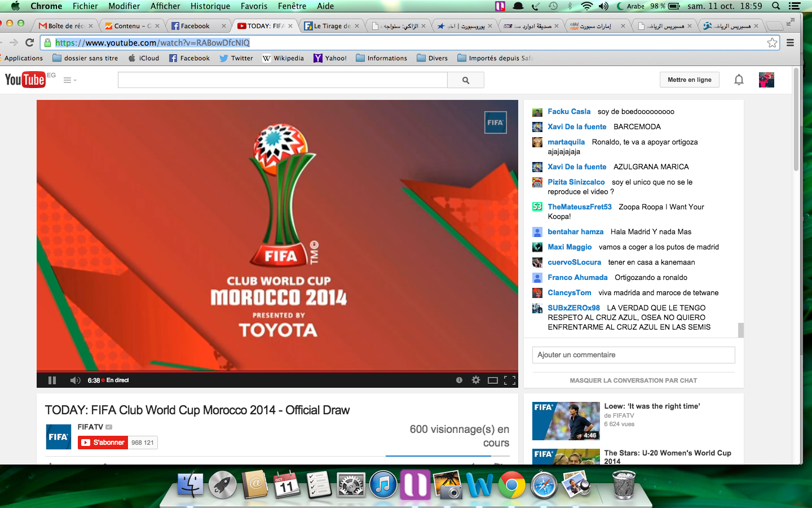Click chat user TheMateuszFret53

pyautogui.click(x=580, y=207)
